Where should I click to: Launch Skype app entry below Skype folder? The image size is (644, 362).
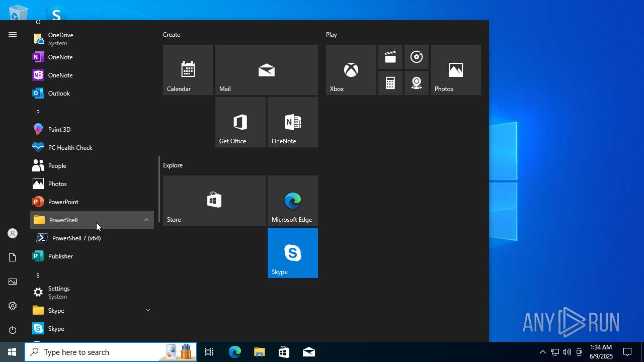pyautogui.click(x=92, y=328)
